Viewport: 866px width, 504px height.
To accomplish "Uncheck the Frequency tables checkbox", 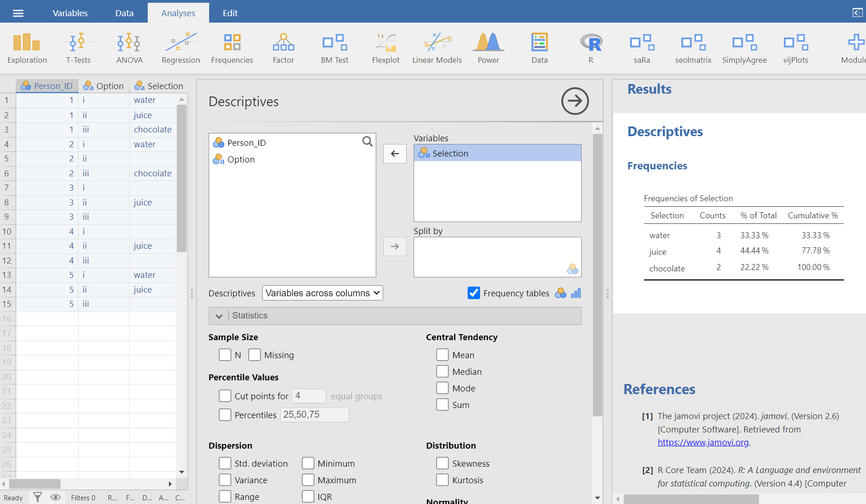I will tap(474, 293).
